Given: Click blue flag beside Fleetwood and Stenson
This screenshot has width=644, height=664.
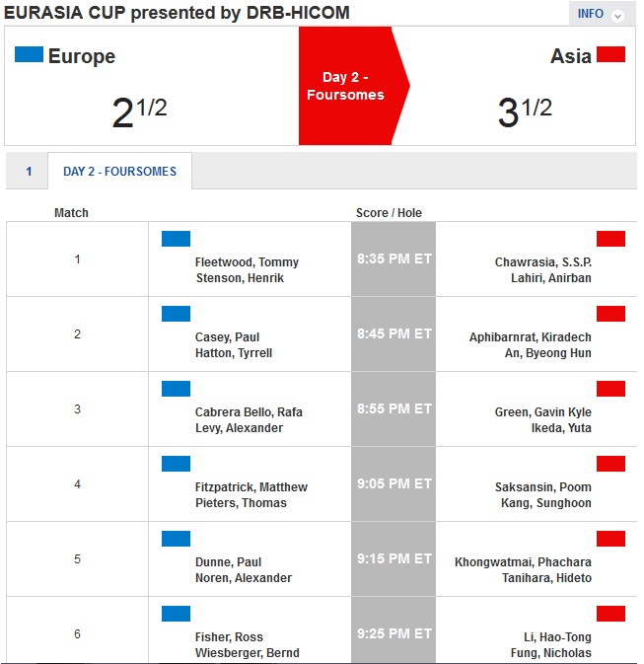Looking at the screenshot, I should 176,238.
